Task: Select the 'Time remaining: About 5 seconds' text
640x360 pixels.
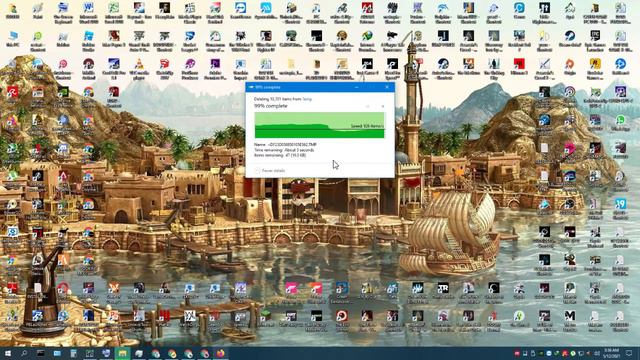Action: click(284, 150)
